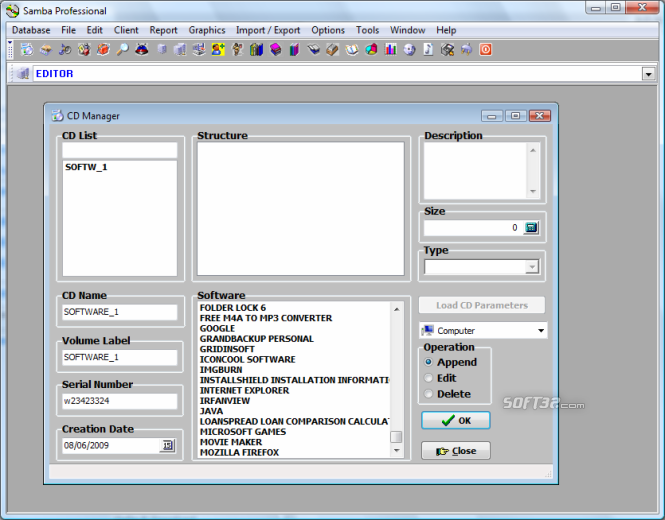This screenshot has height=520, width=665.
Task: Click the Software list scroll down arrow
Action: 396,450
